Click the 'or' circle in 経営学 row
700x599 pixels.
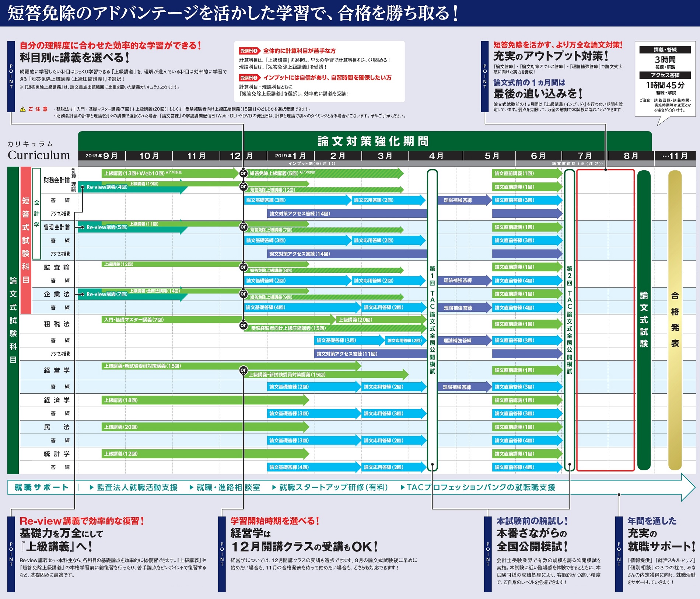coord(243,370)
